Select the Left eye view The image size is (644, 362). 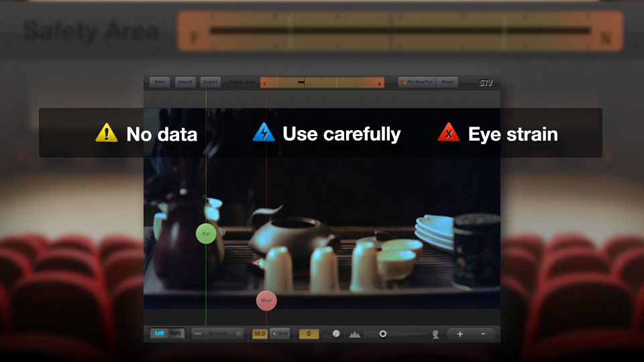[159, 333]
